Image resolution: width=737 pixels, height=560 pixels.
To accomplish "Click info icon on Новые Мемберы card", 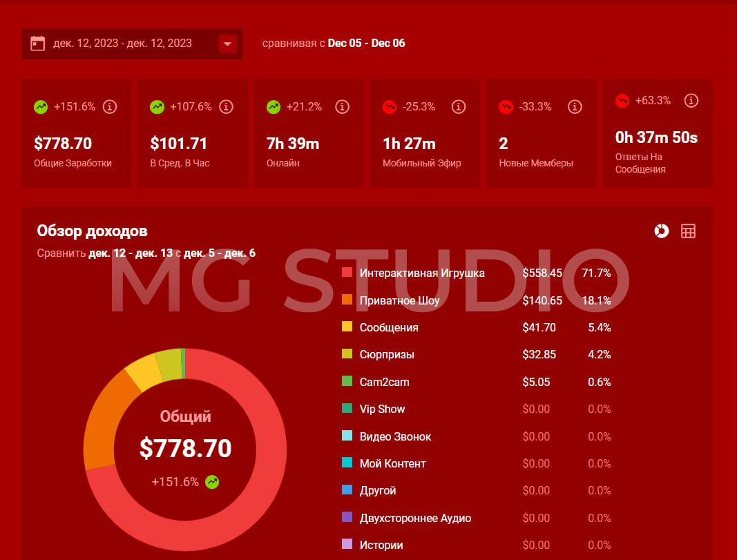I will tap(575, 107).
